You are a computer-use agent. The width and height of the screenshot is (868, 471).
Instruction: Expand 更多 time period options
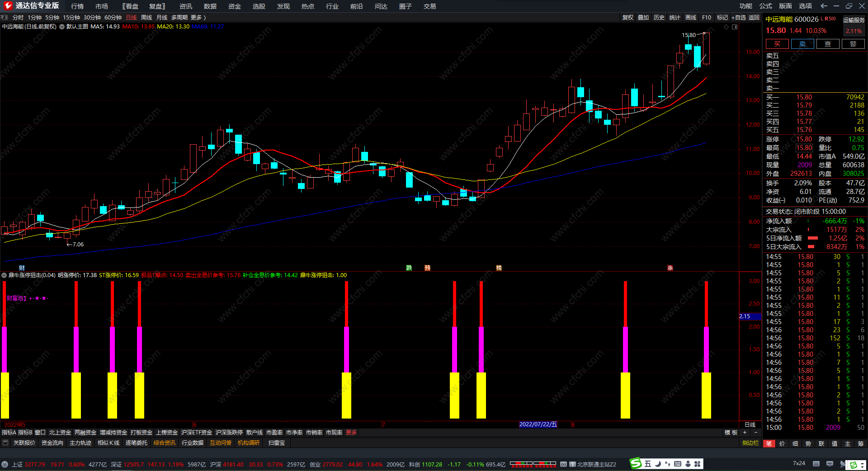pyautogui.click(x=198, y=18)
